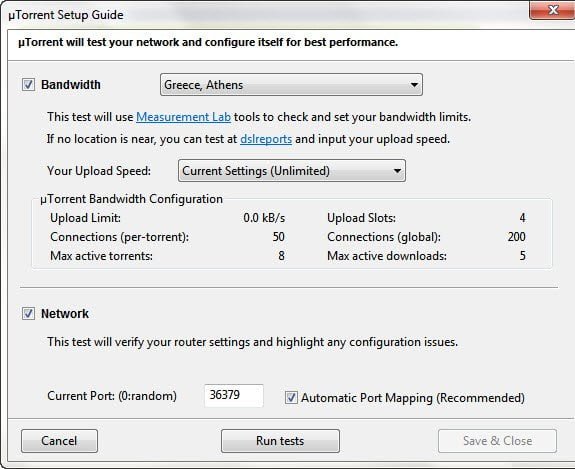Viewport: 575px width, 469px height.
Task: Click the Run tests button
Action: (280, 441)
